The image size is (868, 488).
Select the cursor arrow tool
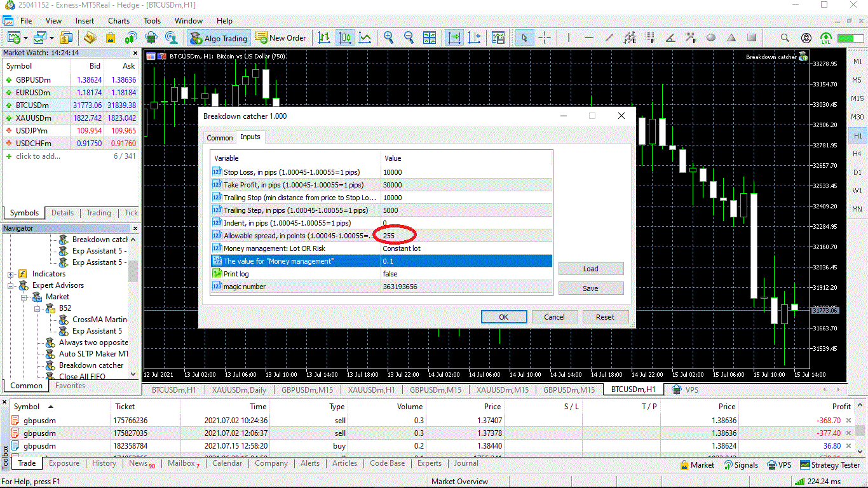[524, 37]
